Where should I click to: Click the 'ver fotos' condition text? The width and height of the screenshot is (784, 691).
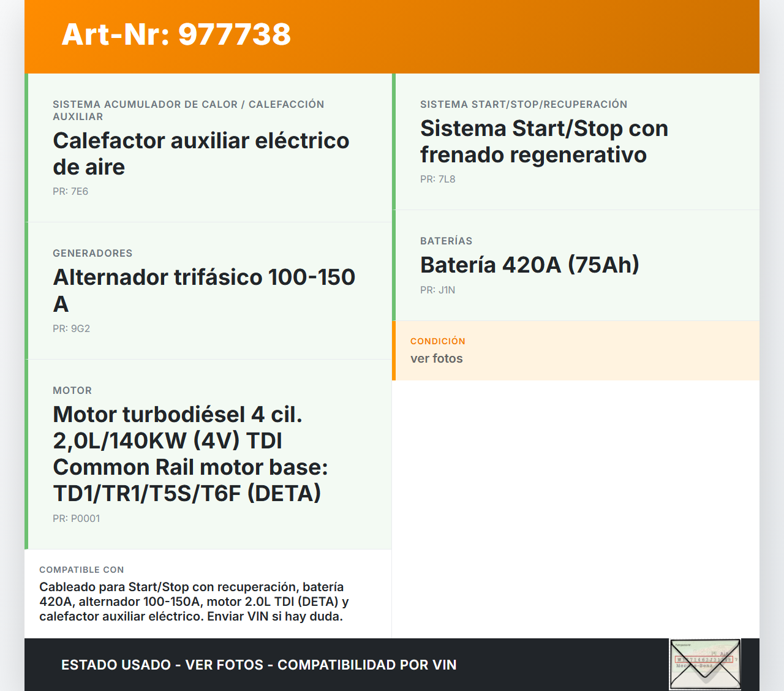tap(437, 359)
